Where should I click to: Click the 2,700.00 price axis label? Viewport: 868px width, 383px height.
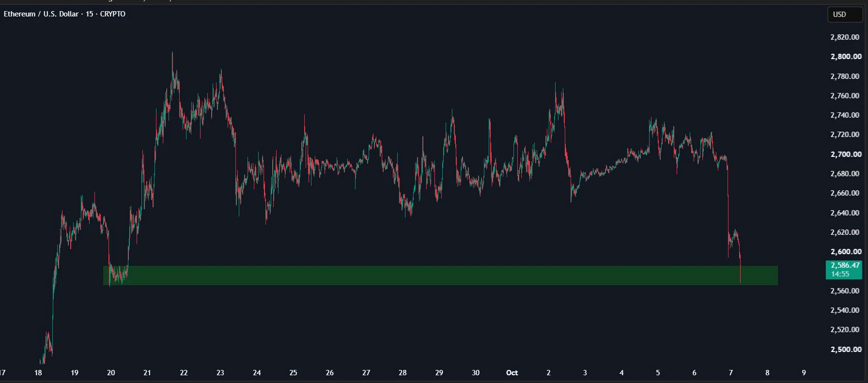(846, 154)
